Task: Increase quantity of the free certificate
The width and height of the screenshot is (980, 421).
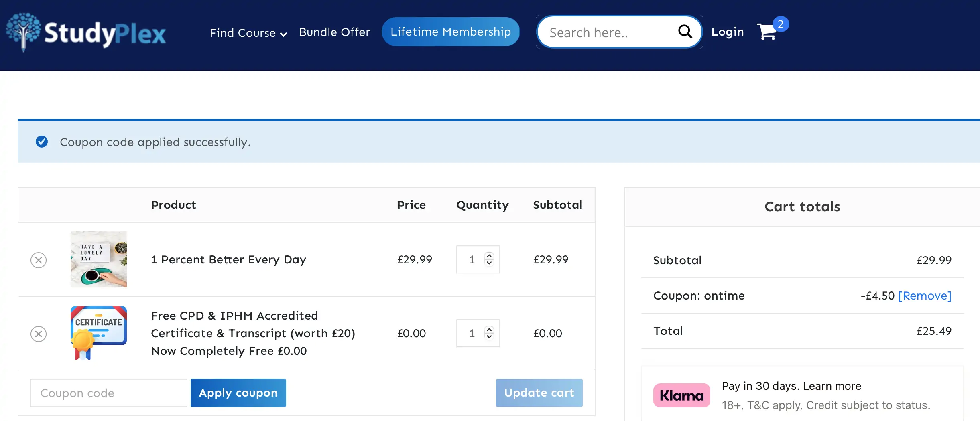Action: [489, 329]
